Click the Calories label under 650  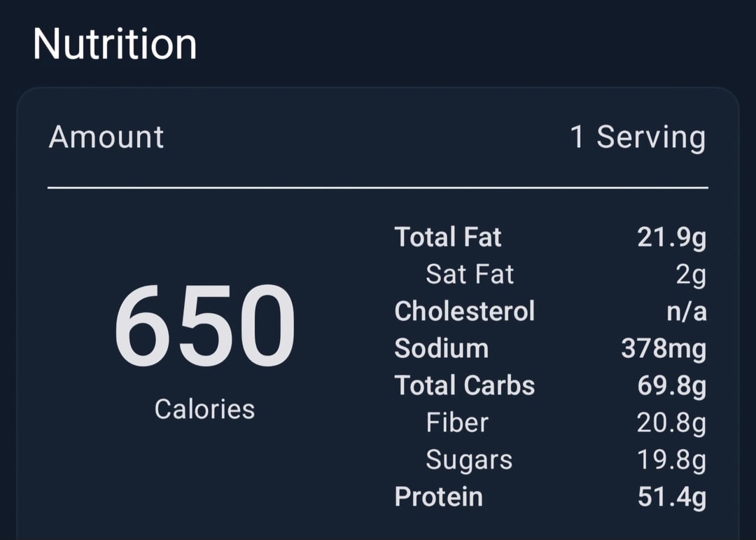[204, 409]
